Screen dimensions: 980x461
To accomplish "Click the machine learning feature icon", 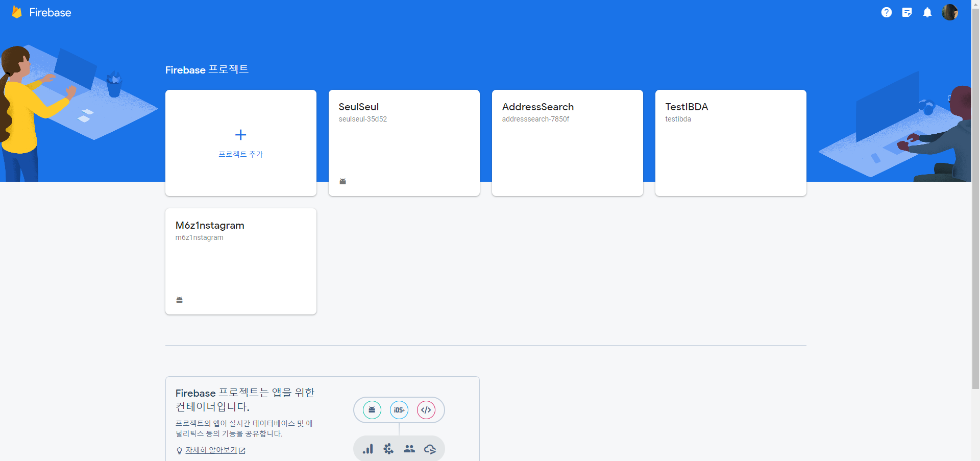I will pyautogui.click(x=388, y=449).
